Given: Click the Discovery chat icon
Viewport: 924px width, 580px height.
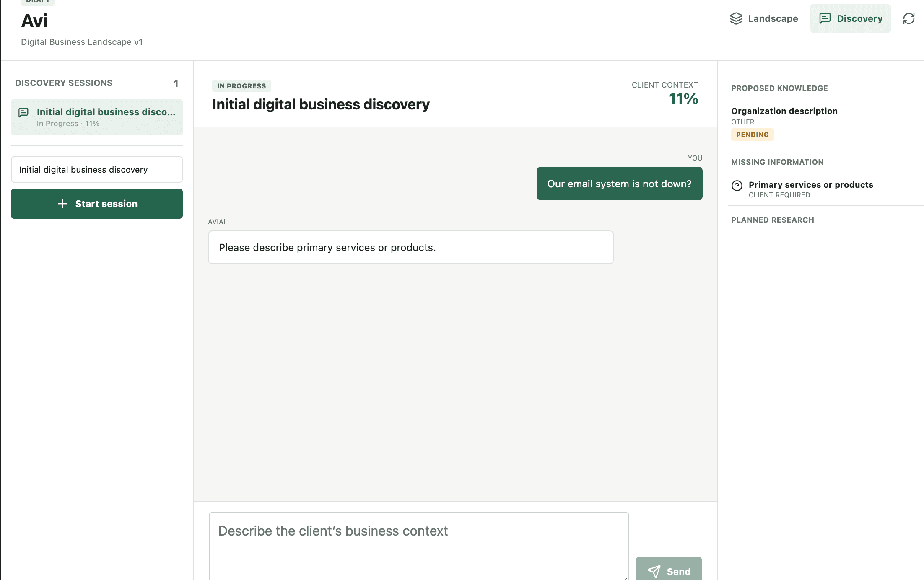Looking at the screenshot, I should (x=825, y=18).
